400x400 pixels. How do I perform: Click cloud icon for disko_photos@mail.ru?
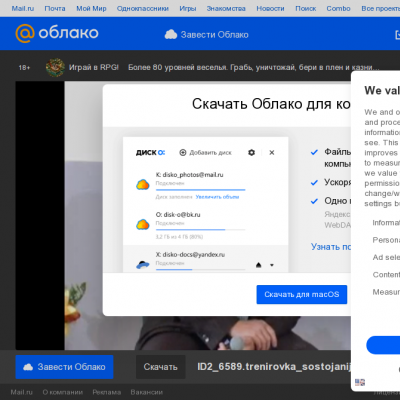[x=143, y=184]
